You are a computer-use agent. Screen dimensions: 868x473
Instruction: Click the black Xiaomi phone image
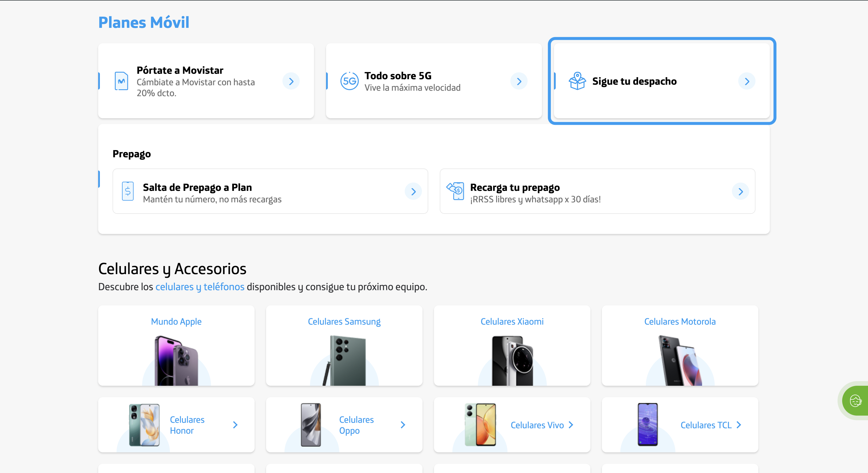pyautogui.click(x=512, y=360)
